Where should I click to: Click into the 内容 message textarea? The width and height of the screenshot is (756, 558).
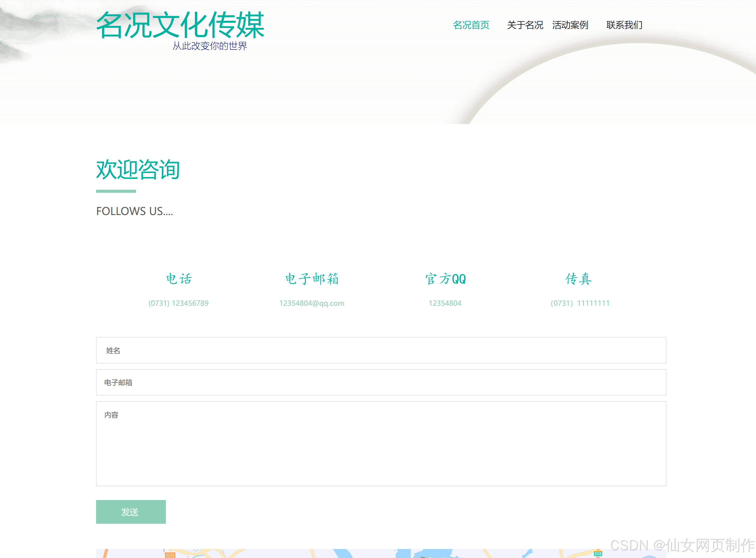click(x=381, y=443)
